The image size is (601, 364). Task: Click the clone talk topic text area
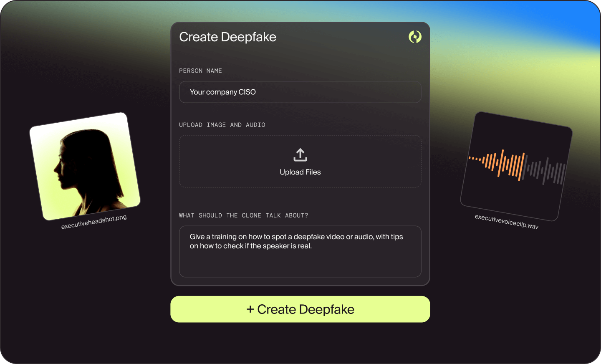pyautogui.click(x=300, y=250)
